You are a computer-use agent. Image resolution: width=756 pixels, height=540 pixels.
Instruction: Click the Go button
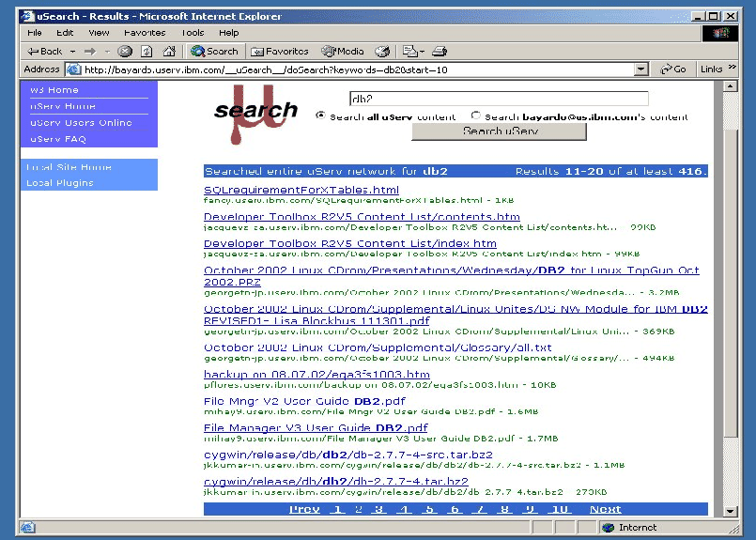[673, 69]
